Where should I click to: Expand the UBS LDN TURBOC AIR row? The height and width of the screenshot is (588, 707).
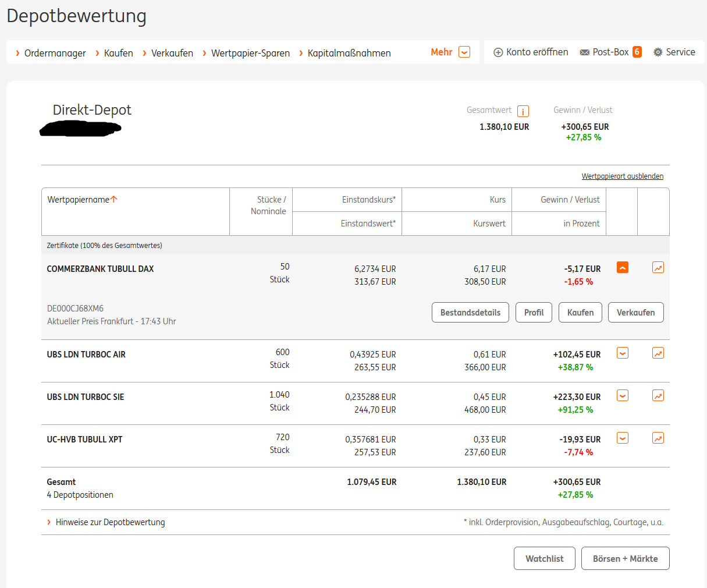(623, 353)
